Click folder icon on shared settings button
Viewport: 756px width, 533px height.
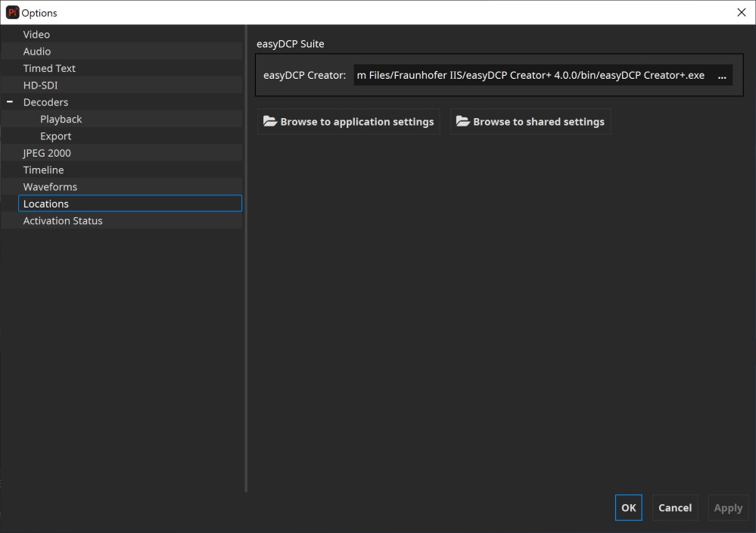[x=462, y=121]
